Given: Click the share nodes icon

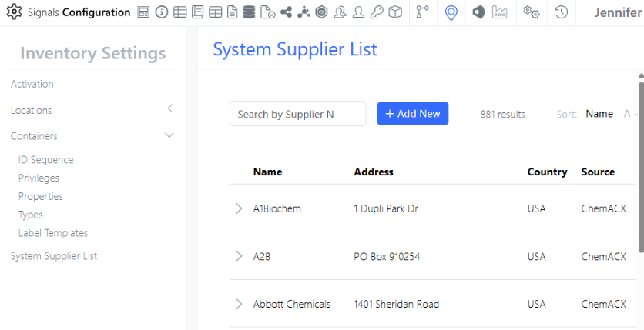Looking at the screenshot, I should point(286,12).
